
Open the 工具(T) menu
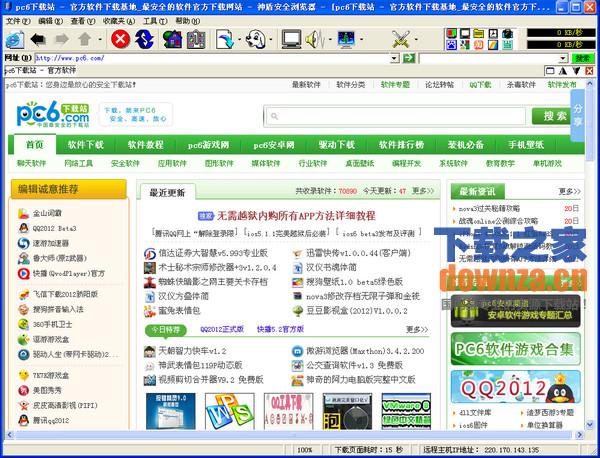154,20
